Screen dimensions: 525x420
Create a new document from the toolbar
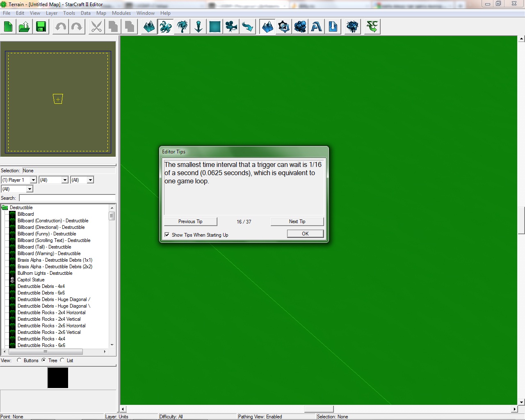(x=8, y=27)
